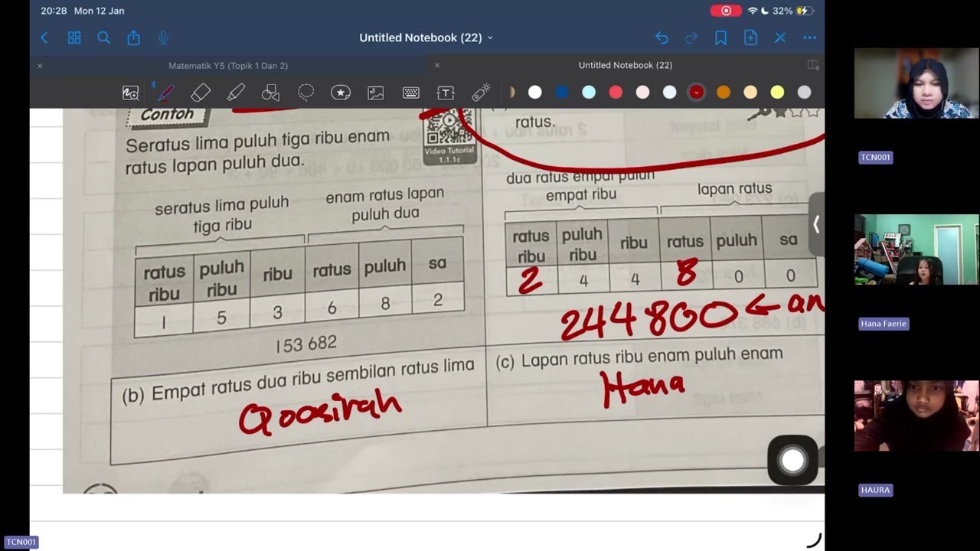Close the Untitled Notebook (22) tab

point(437,66)
